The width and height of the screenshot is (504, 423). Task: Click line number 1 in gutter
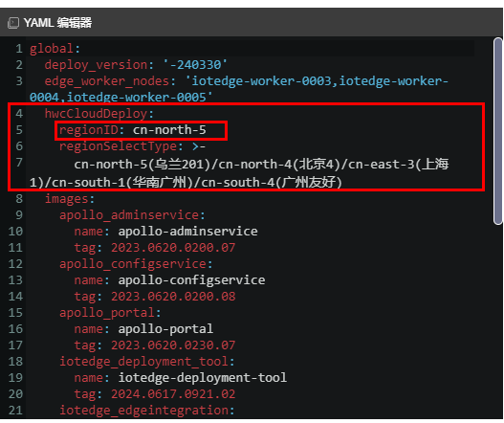pos(19,49)
